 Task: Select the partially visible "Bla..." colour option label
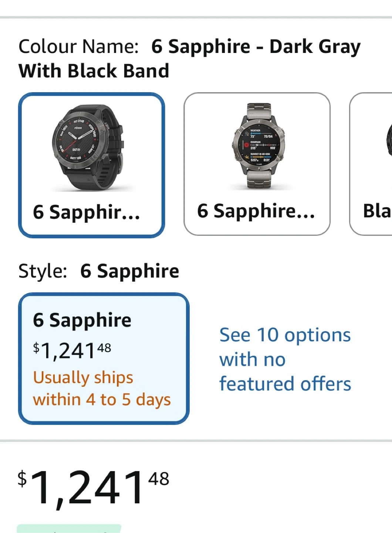tap(376, 211)
